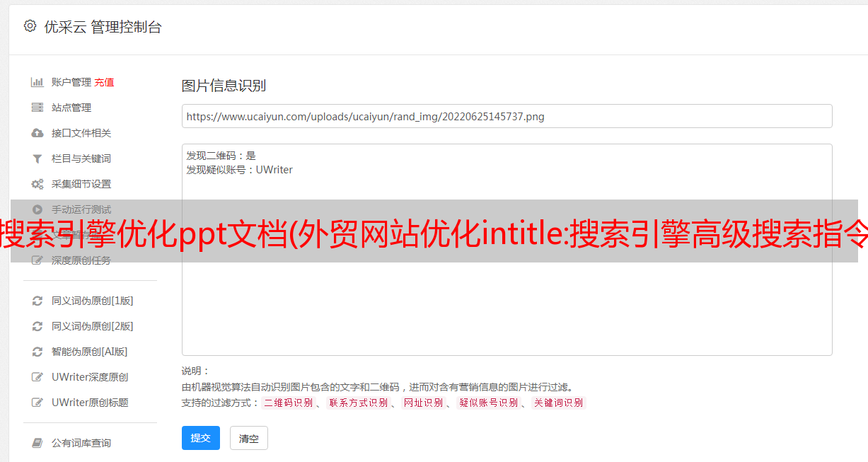Click the image URL input field
Viewport: 868px width, 462px height.
(x=507, y=116)
